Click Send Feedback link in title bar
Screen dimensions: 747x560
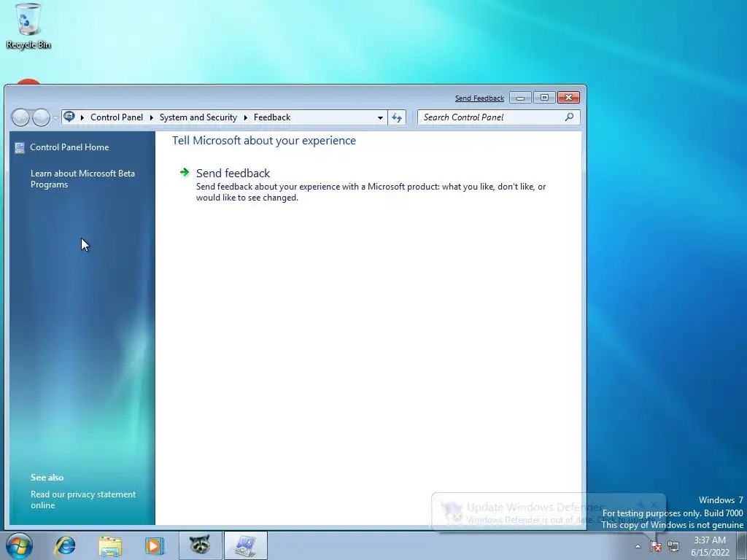click(479, 98)
